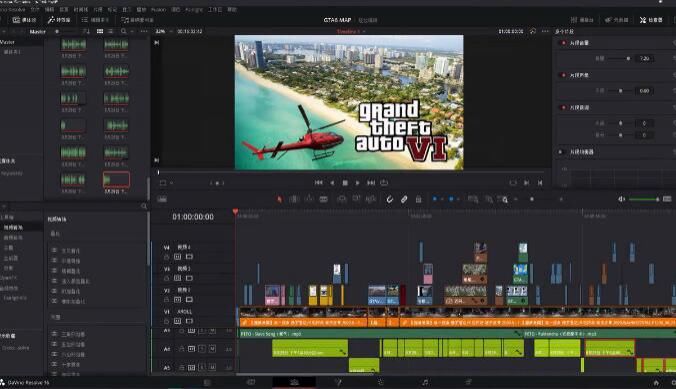Select the Blade edit mode tool
Image resolution: width=676 pixels, height=389 pixels.
pyautogui.click(x=324, y=199)
